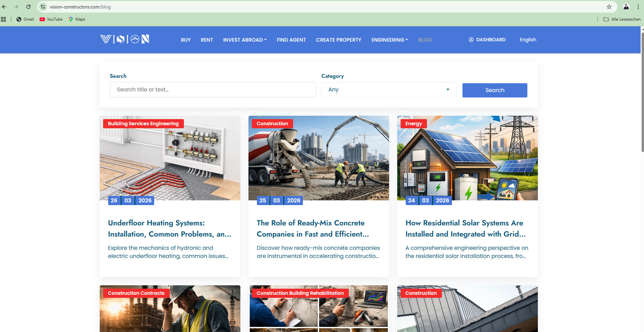644x332 pixels.
Task: Switch language via English selector
Action: click(528, 40)
